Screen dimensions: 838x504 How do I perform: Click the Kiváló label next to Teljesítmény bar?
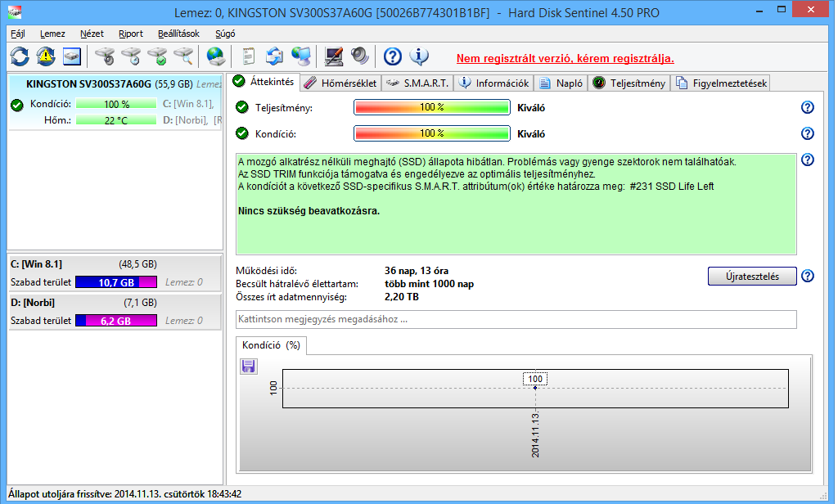tap(531, 108)
